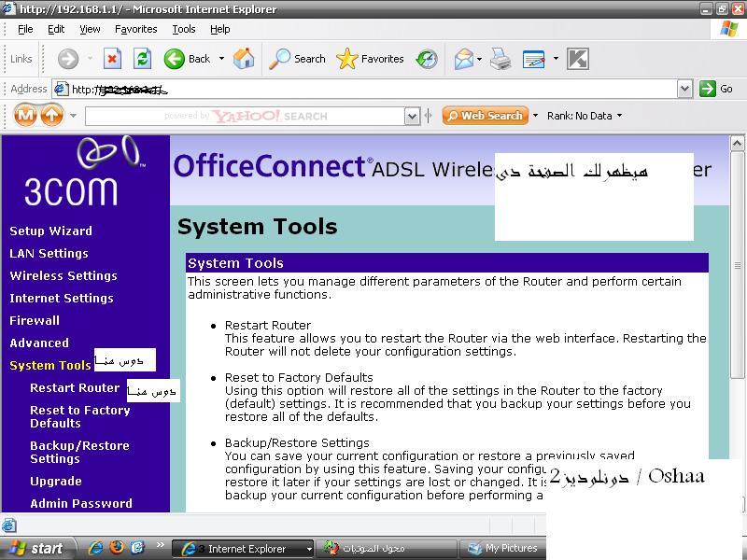Open the M toolbar menu dropdown arrow
The height and width of the screenshot is (560, 747).
(x=73, y=115)
